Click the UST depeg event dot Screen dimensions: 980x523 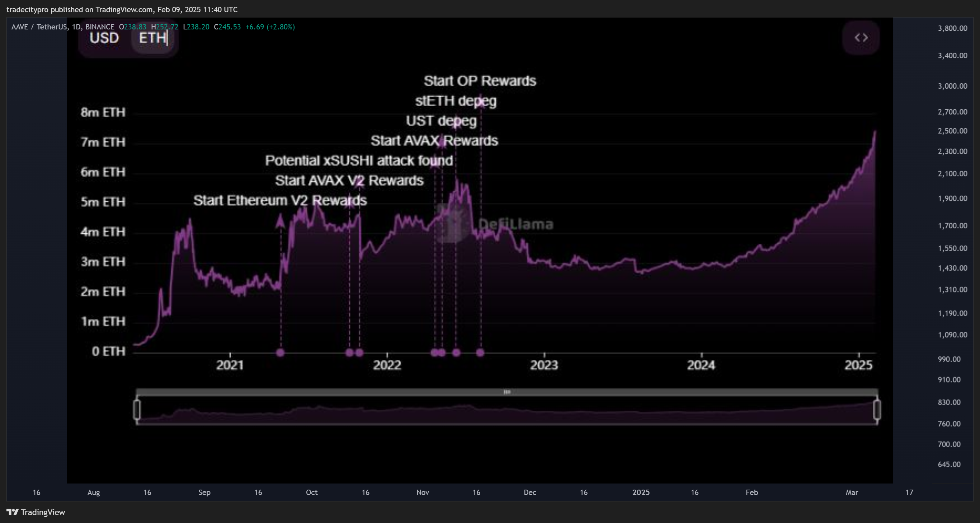(x=442, y=352)
